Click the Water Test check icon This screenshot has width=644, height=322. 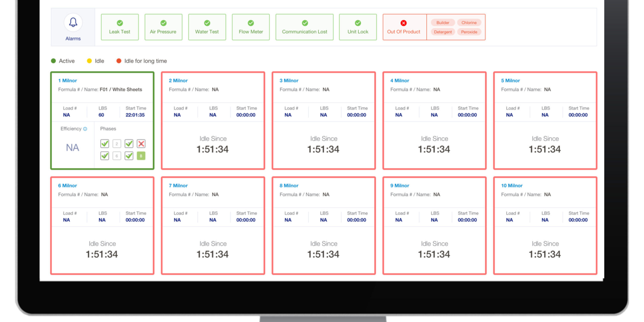207,23
